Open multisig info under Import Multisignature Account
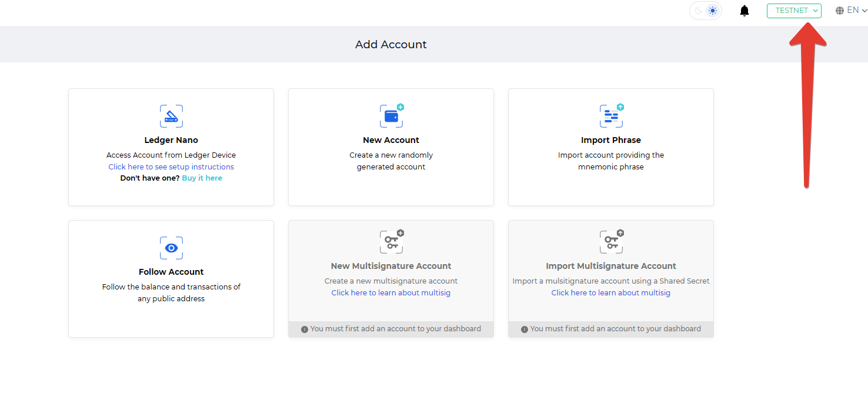868x406 pixels. (611, 293)
